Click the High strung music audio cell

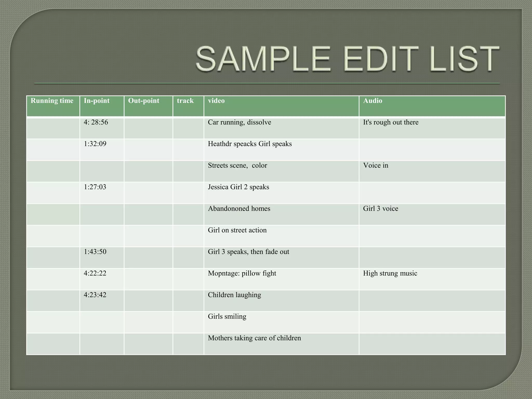tap(432, 279)
